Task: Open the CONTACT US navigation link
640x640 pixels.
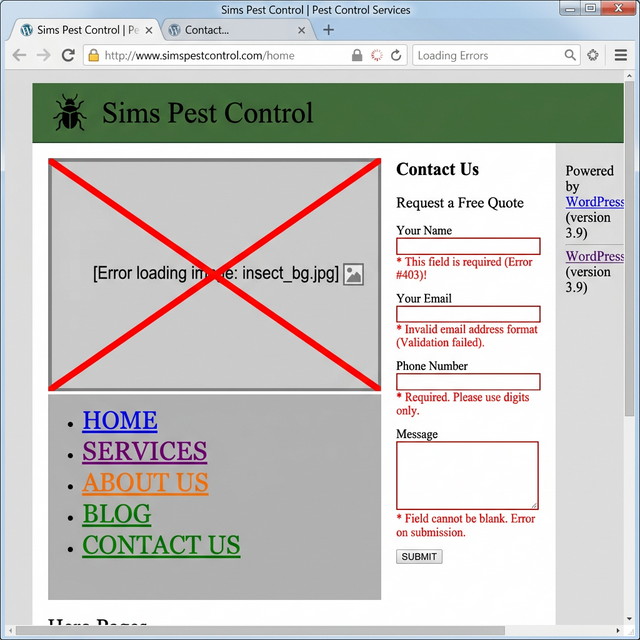Action: [x=161, y=545]
